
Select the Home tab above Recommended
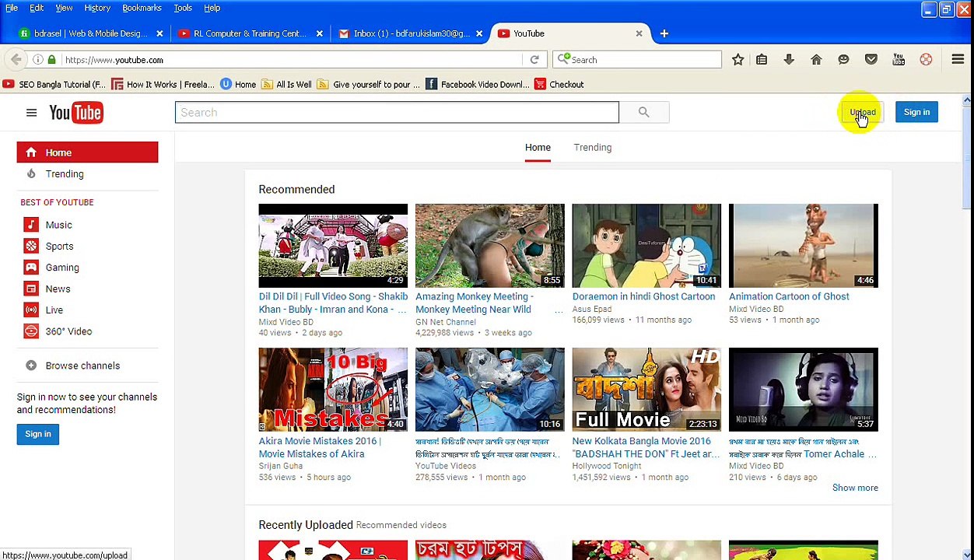tap(538, 147)
